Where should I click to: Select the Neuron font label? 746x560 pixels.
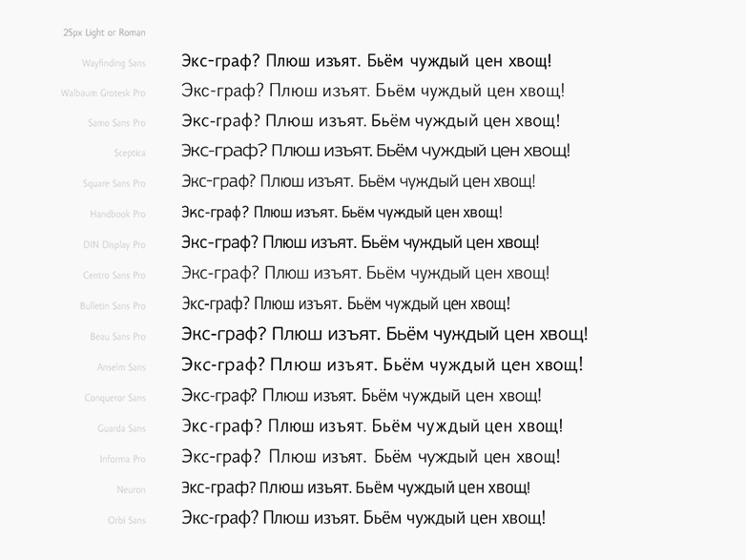tap(131, 489)
